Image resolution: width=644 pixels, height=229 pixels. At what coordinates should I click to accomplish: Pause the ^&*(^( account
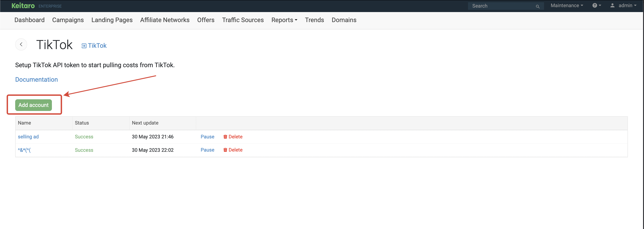pyautogui.click(x=207, y=150)
